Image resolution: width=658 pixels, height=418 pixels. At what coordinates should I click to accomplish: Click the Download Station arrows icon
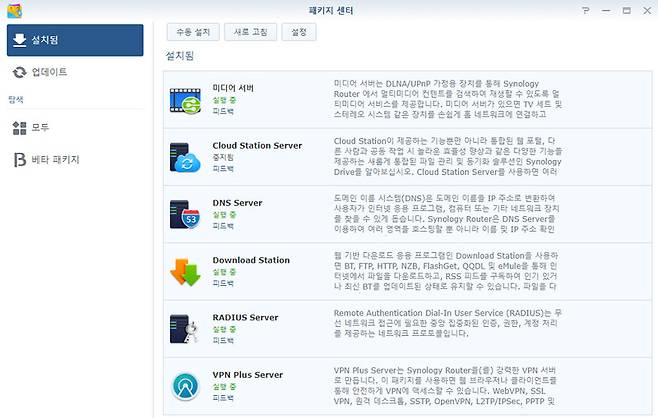185,272
